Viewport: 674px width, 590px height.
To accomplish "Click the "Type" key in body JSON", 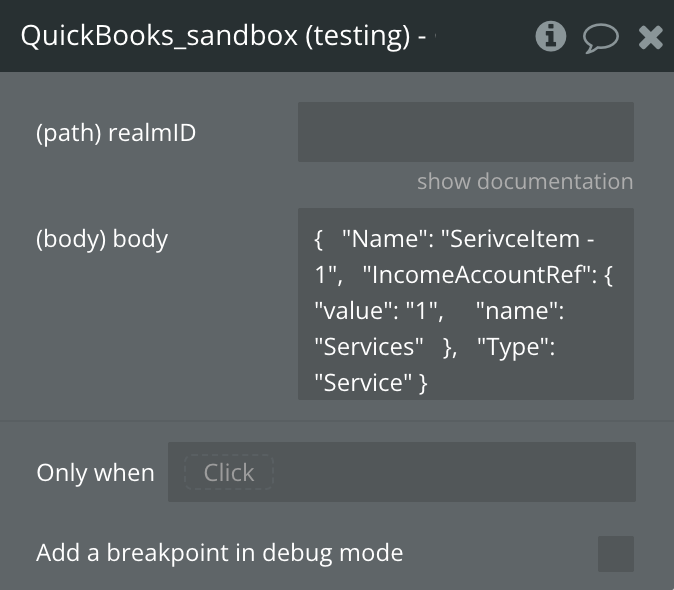I will pos(517,346).
